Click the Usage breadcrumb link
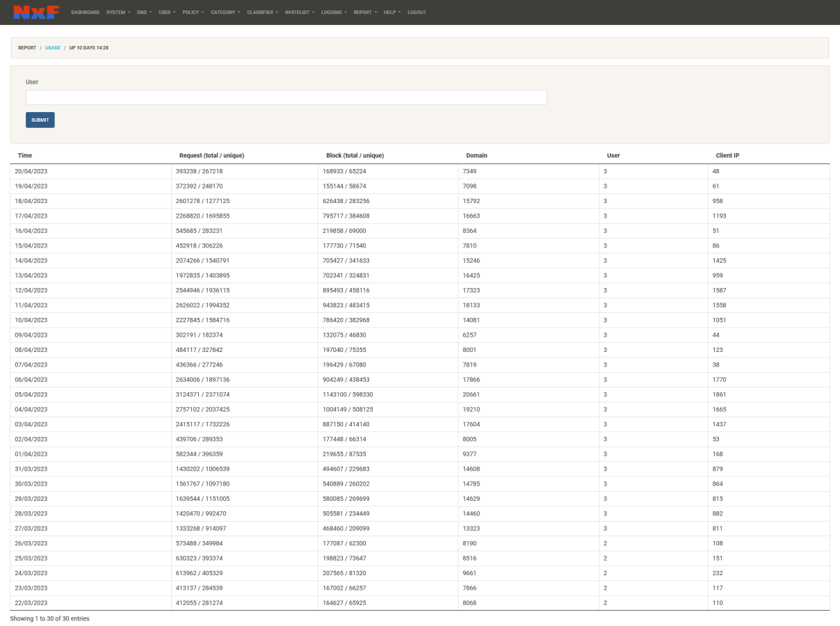Viewport: 840px width, 626px height. 53,48
